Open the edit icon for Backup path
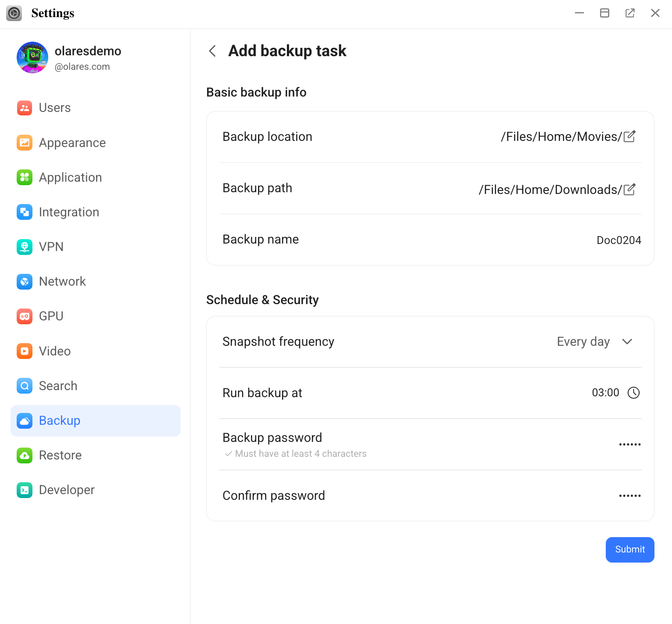672x624 pixels. 630,189
